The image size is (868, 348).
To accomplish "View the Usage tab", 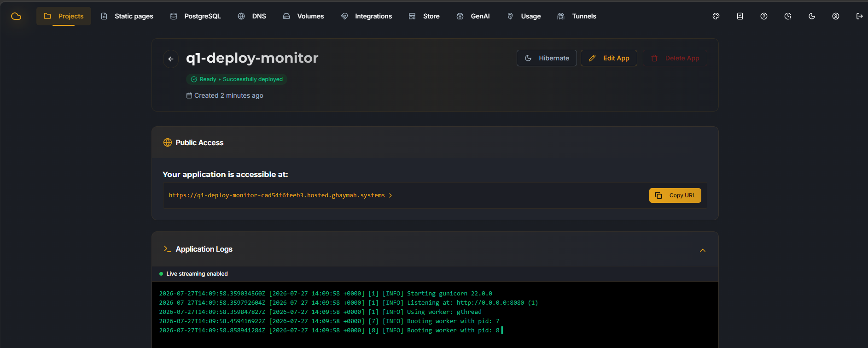I will coord(524,16).
